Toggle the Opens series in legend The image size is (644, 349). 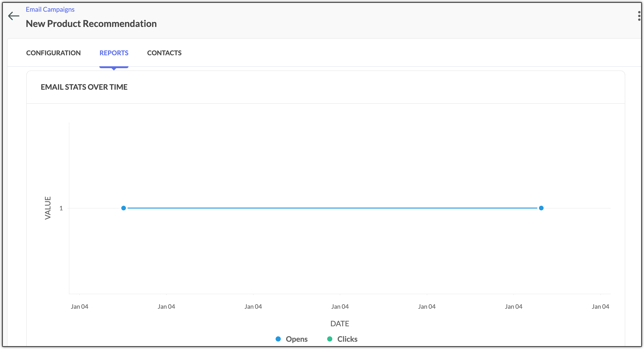click(x=292, y=339)
